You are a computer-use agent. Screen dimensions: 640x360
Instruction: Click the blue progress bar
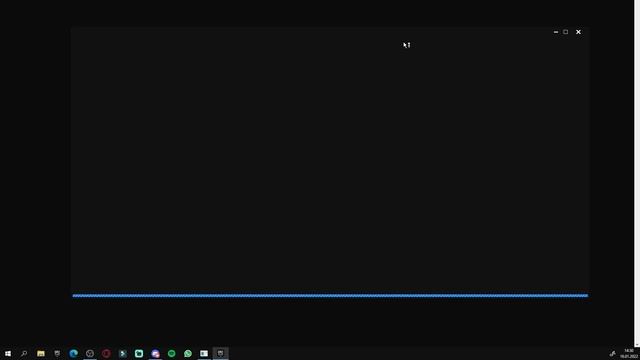(x=330, y=296)
